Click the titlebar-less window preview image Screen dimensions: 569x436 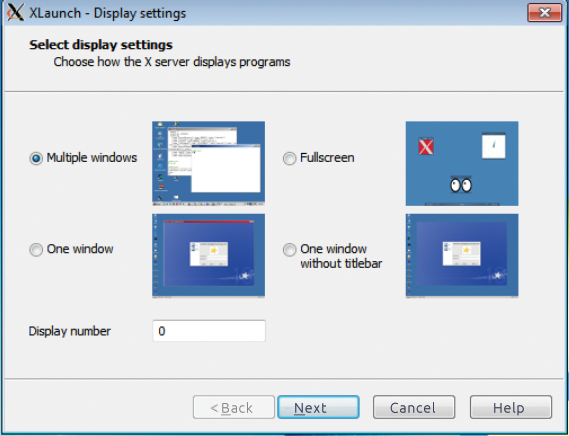point(462,256)
